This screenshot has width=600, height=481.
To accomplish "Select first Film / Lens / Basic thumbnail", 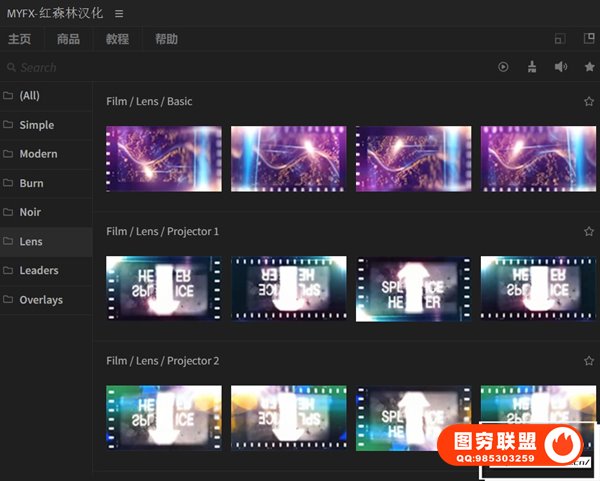I will 164,158.
